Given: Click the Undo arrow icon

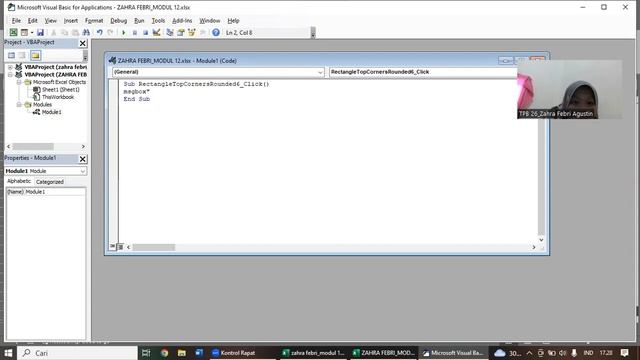Looking at the screenshot, I should click(x=100, y=32).
